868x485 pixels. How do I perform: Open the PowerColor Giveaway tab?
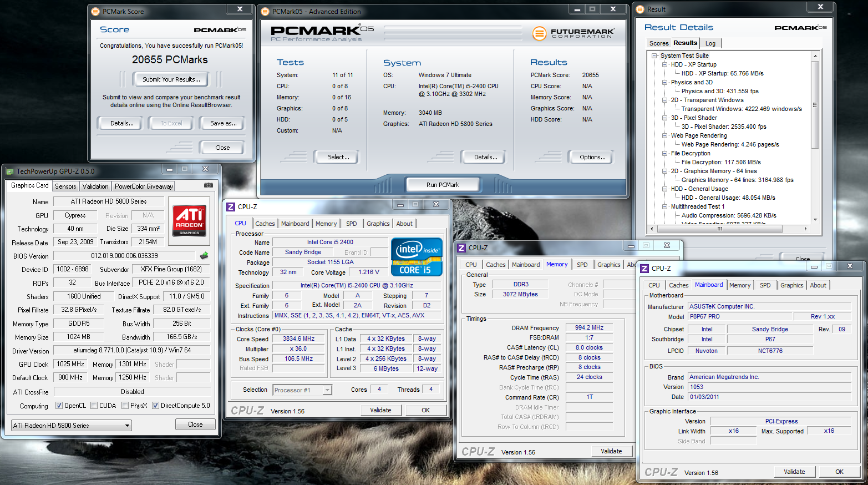tap(144, 186)
